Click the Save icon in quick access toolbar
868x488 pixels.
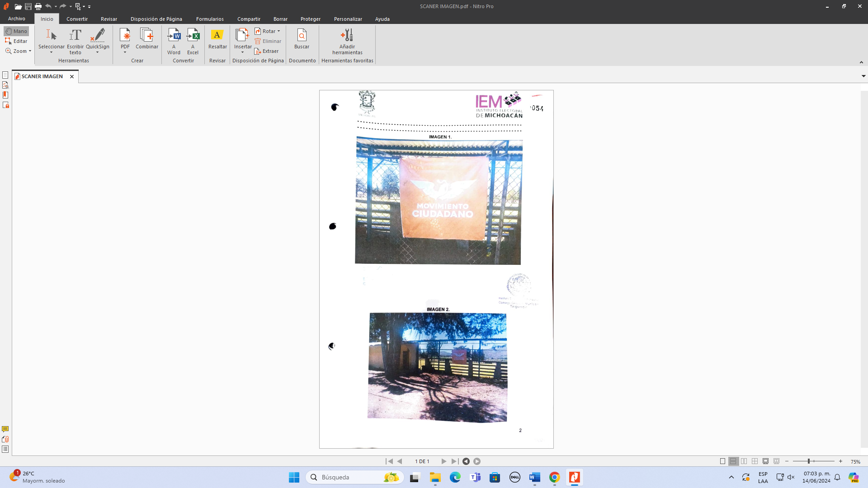(x=28, y=6)
